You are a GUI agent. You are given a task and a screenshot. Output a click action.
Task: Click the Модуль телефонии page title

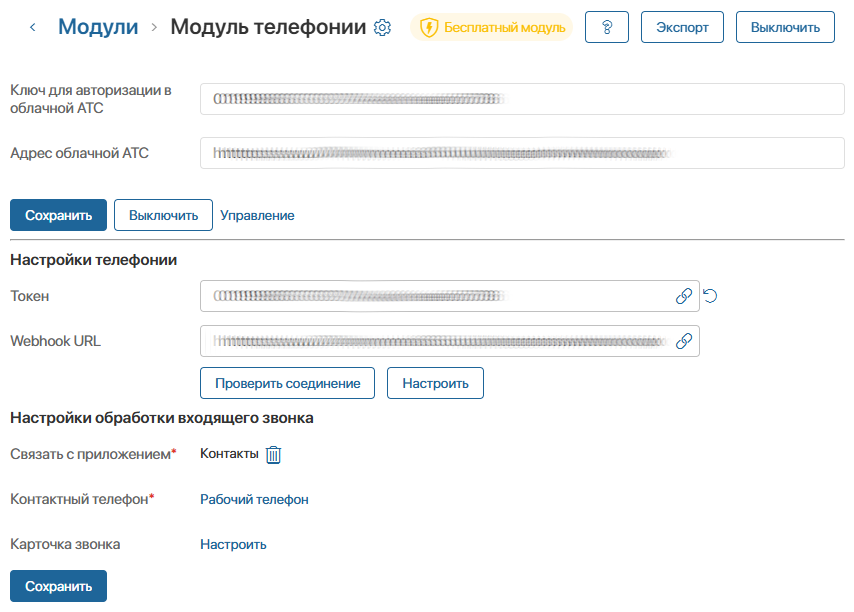268,27
